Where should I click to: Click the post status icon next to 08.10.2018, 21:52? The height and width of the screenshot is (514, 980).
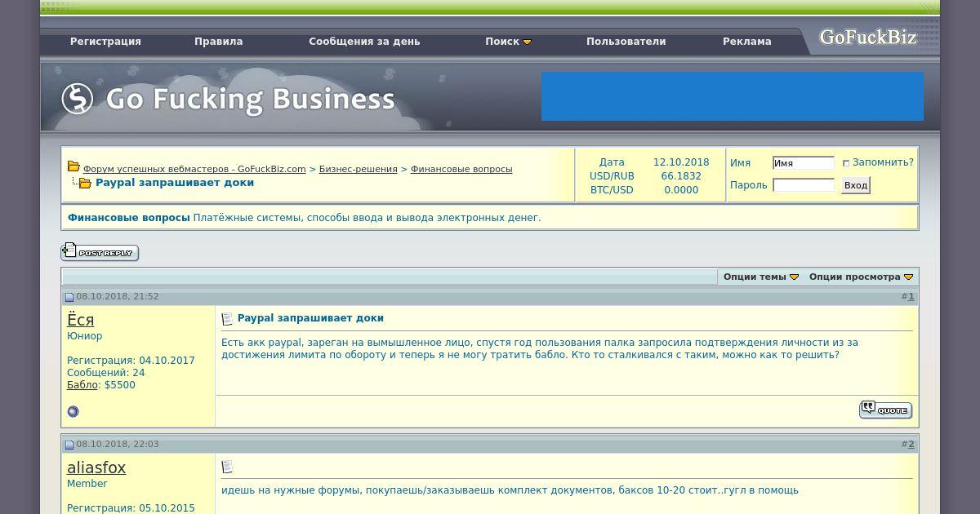point(69,298)
